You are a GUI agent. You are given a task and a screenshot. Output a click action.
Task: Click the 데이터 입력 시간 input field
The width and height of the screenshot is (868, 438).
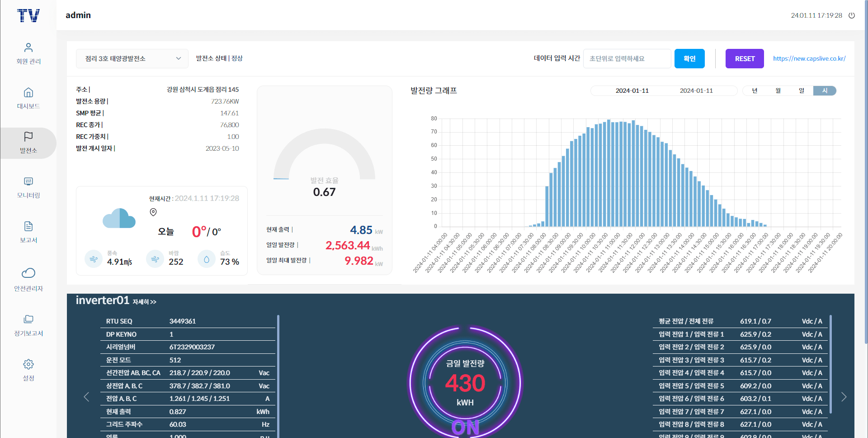click(x=627, y=58)
